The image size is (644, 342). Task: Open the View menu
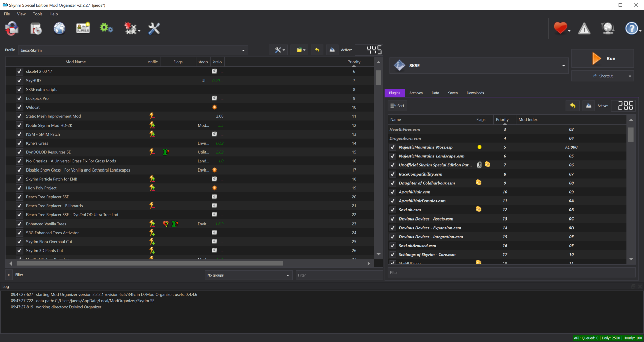point(21,14)
